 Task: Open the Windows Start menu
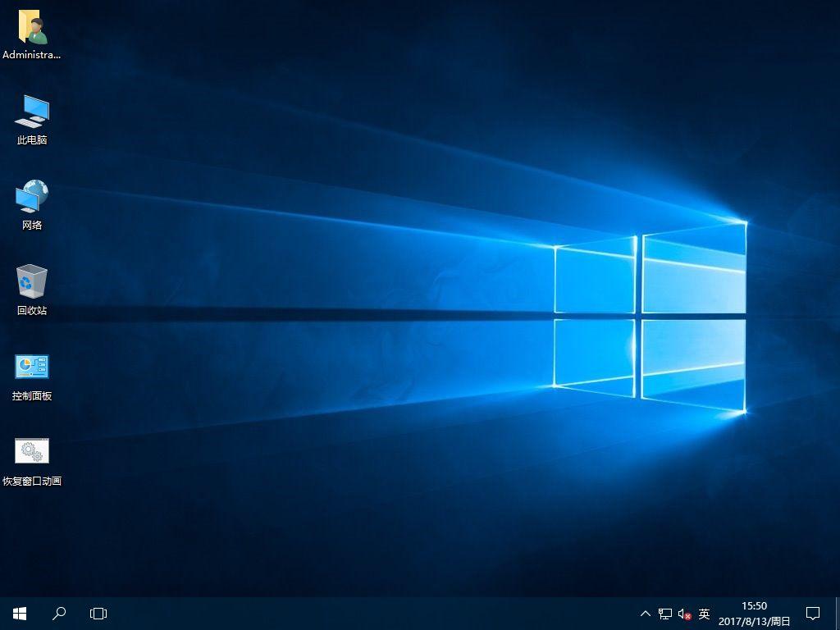pos(20,614)
